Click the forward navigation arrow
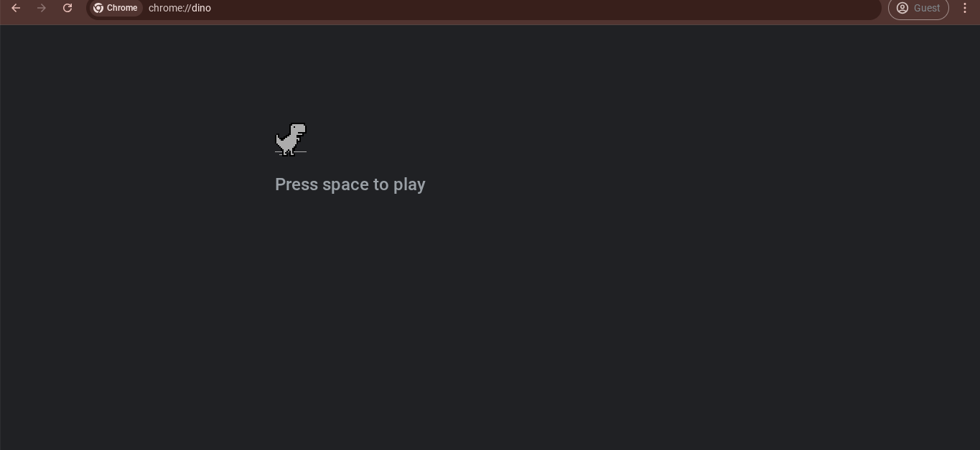Image resolution: width=980 pixels, height=450 pixels. pyautogui.click(x=42, y=8)
